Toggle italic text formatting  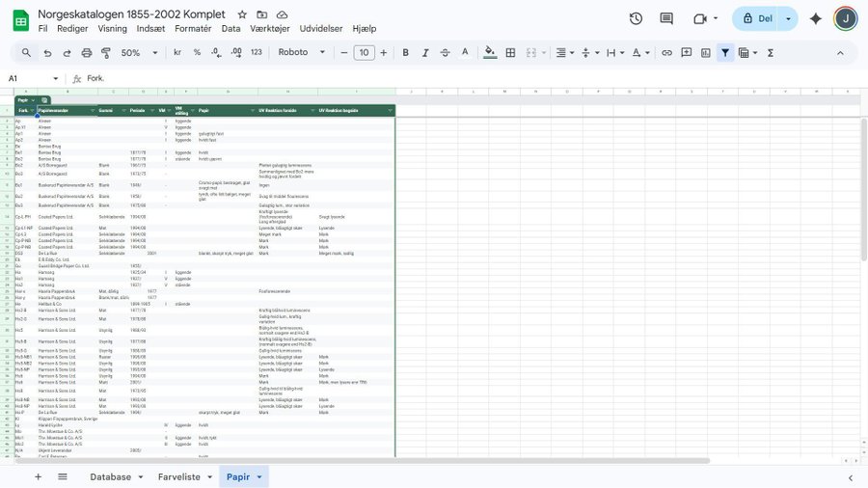tap(425, 53)
